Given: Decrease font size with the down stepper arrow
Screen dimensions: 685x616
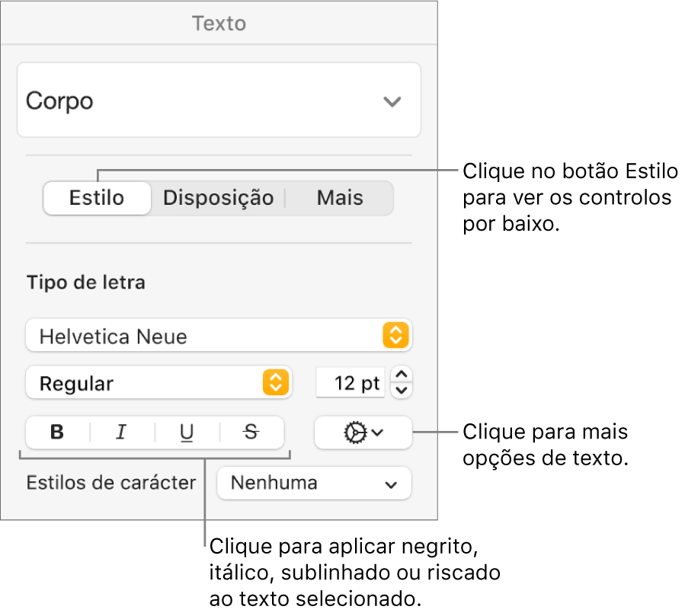Looking at the screenshot, I should 402,391.
